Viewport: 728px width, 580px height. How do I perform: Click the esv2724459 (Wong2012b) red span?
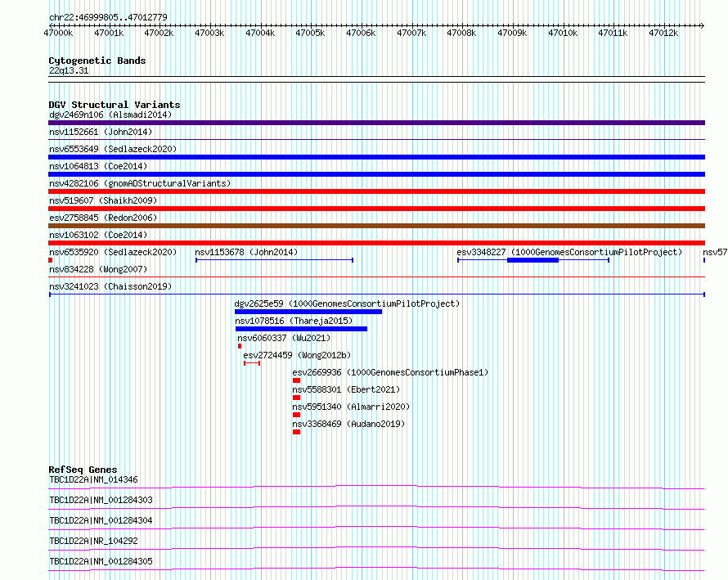(x=252, y=363)
